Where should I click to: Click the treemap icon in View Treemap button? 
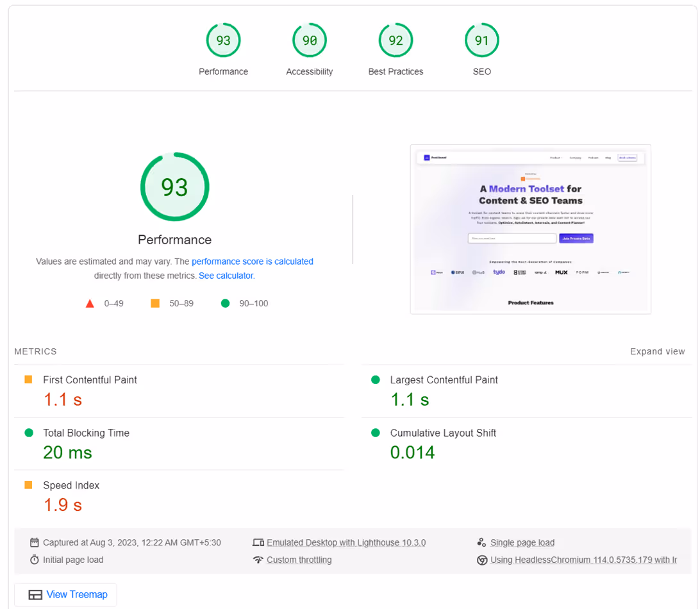tap(35, 595)
